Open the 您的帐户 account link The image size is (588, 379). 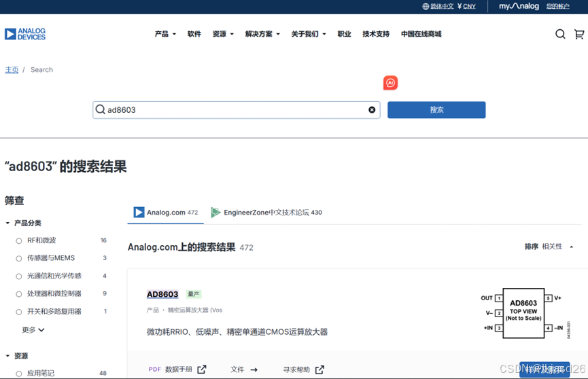pyautogui.click(x=557, y=6)
